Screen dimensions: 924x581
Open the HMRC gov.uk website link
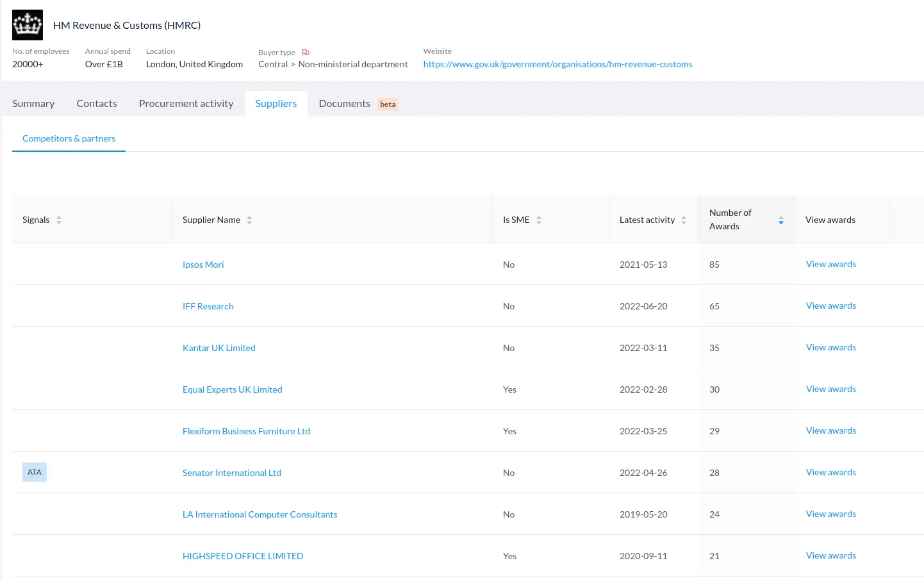tap(557, 64)
